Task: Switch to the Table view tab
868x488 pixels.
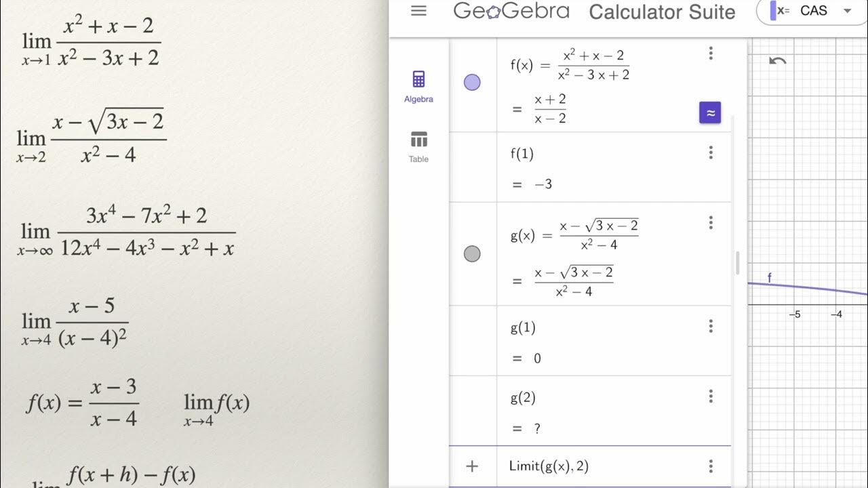Action: [x=418, y=146]
